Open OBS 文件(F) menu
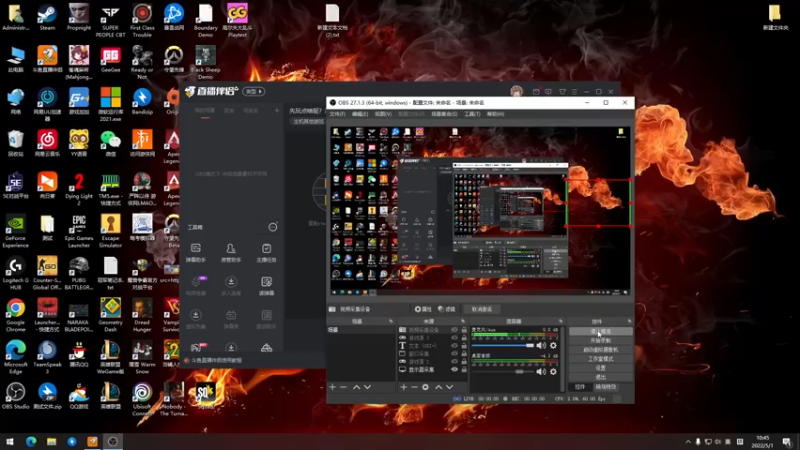Screen dimensions: 800x450 pyautogui.click(x=337, y=114)
